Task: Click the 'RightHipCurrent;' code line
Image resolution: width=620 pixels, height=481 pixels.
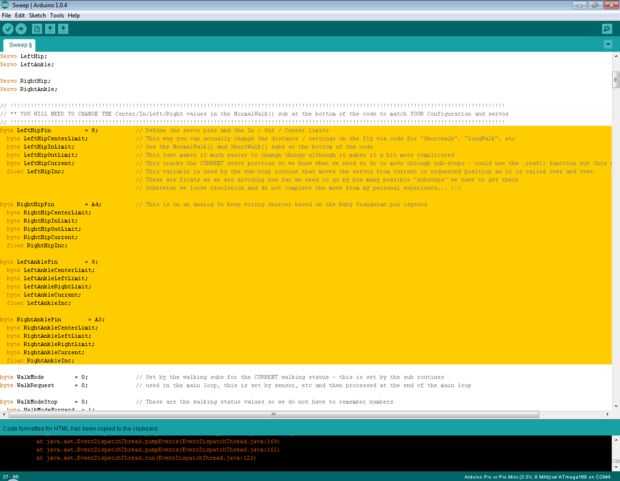Action: (42, 237)
